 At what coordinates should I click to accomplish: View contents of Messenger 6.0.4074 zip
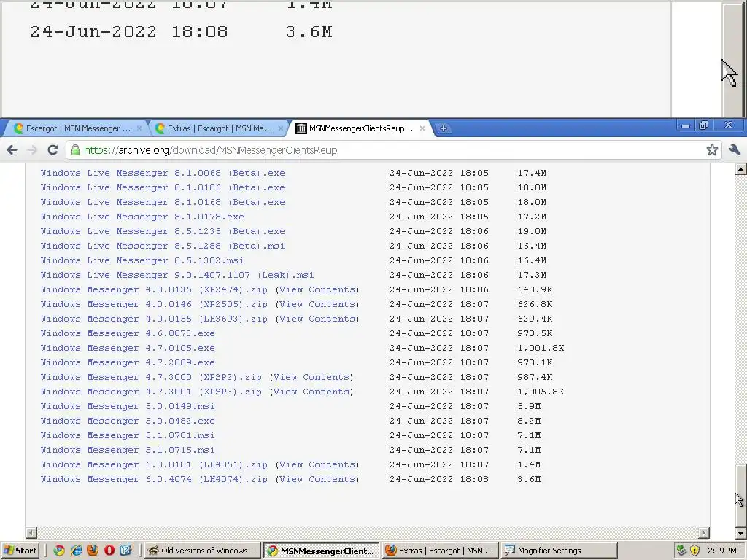pyautogui.click(x=317, y=480)
